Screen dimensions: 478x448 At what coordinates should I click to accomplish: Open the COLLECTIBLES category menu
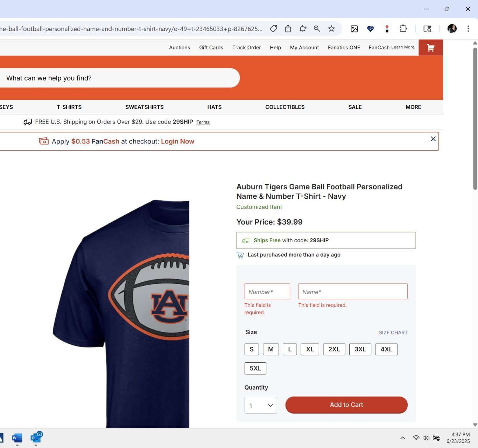point(285,107)
